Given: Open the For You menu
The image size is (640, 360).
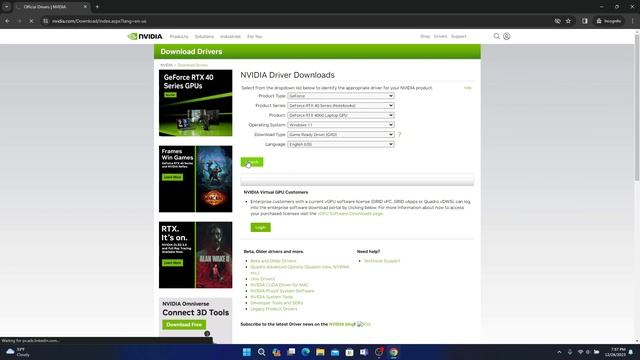Looking at the screenshot, I should coord(255,36).
